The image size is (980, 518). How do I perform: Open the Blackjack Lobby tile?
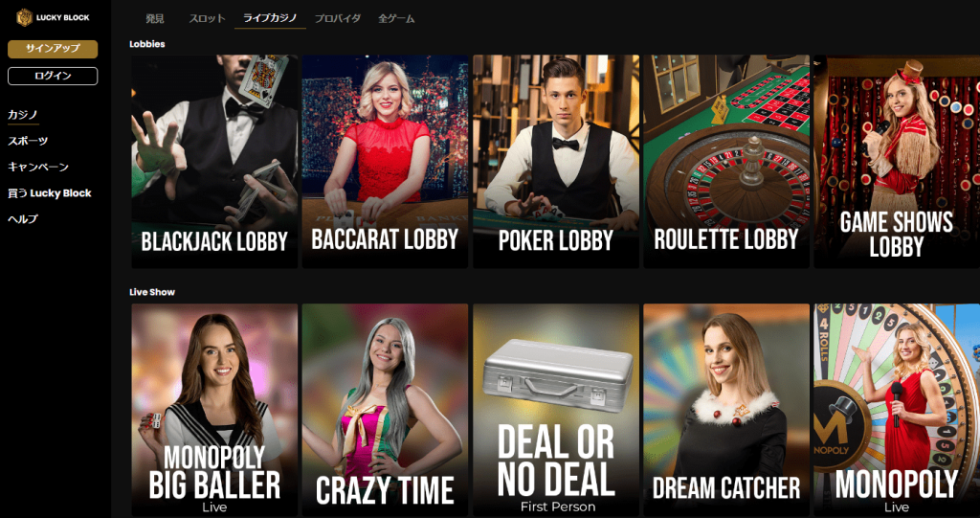(214, 162)
